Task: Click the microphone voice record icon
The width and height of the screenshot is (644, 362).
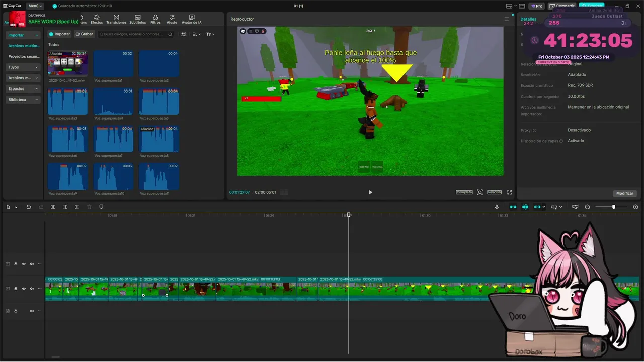Action: [497, 207]
